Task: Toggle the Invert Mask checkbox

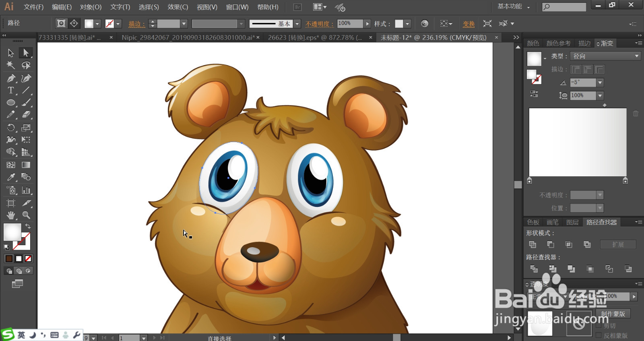Action: pyautogui.click(x=599, y=335)
